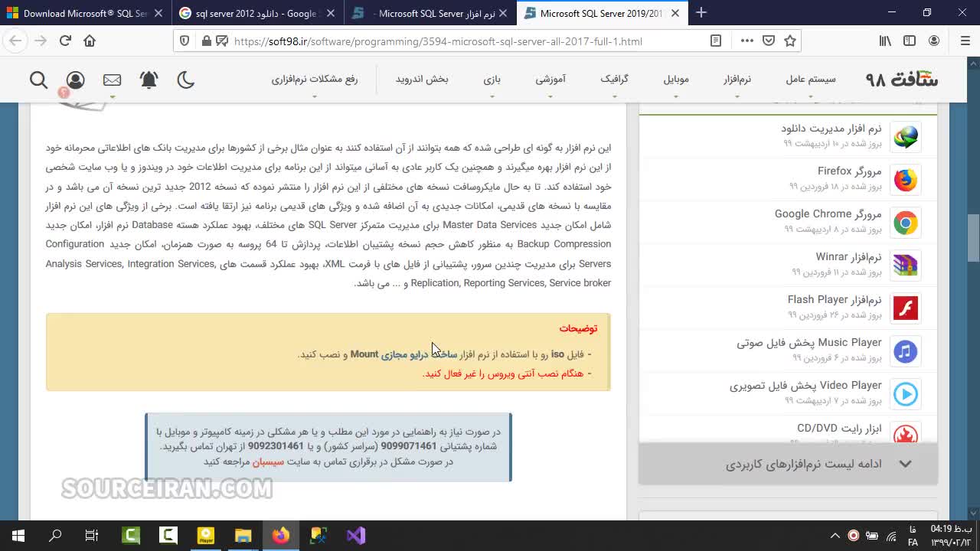Open the Firefox hamburger menu

click(x=965, y=41)
